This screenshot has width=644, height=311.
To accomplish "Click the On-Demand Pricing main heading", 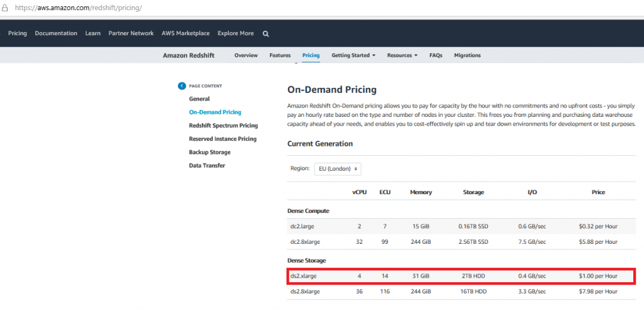I will click(332, 89).
